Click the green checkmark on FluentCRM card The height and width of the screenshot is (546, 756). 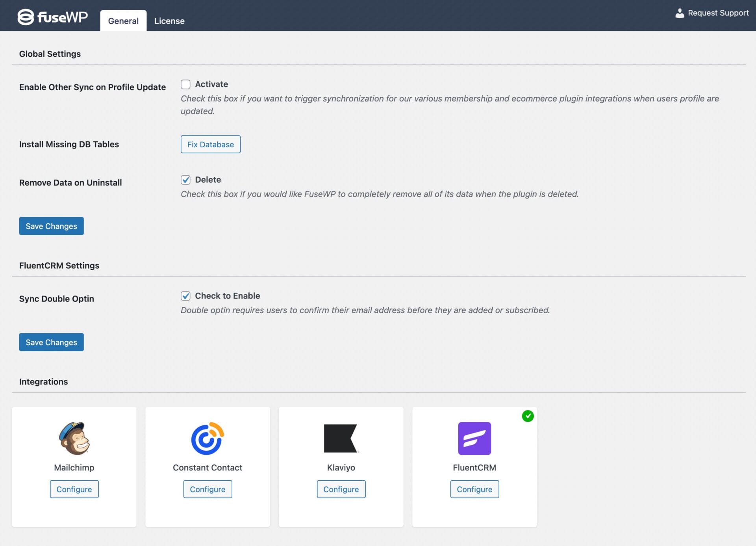[528, 416]
